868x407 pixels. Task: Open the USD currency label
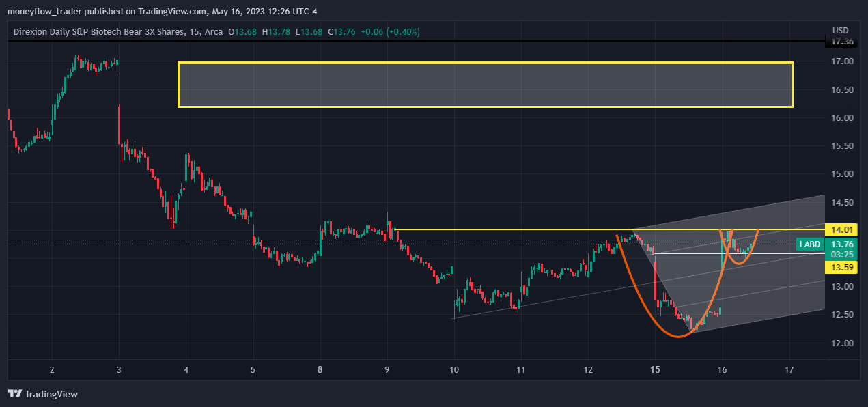(841, 31)
